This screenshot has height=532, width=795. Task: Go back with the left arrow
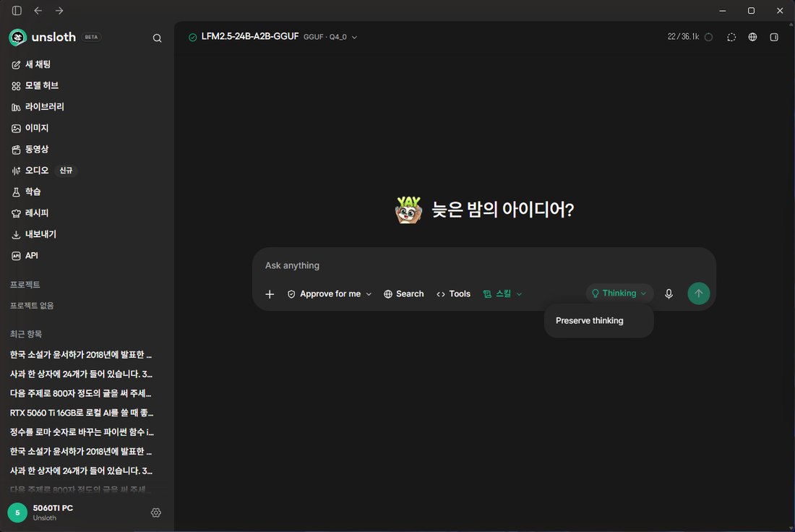pos(38,11)
